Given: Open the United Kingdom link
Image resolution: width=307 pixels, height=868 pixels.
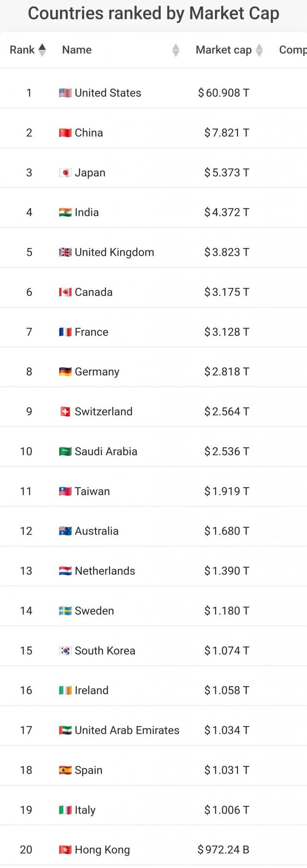Looking at the screenshot, I should (114, 252).
